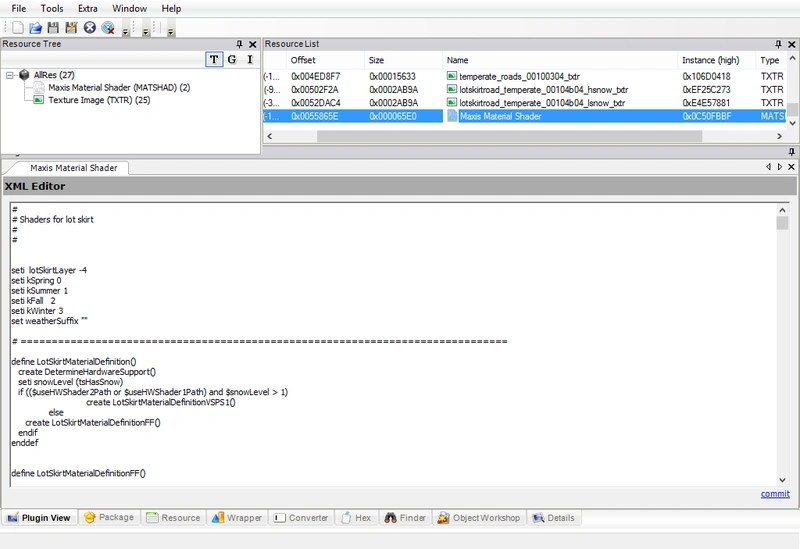Viewport: 800px width, 549px height.
Task: Toggle the I instance view button
Action: pos(250,60)
